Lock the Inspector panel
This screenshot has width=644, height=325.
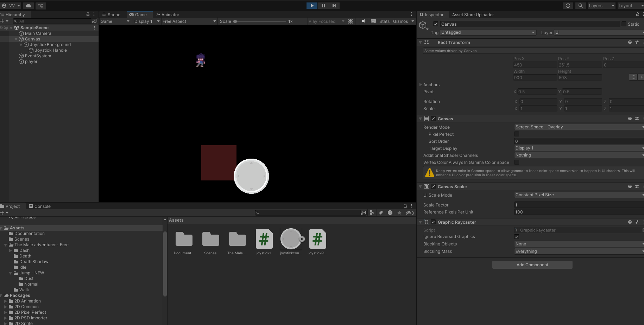pyautogui.click(x=637, y=14)
